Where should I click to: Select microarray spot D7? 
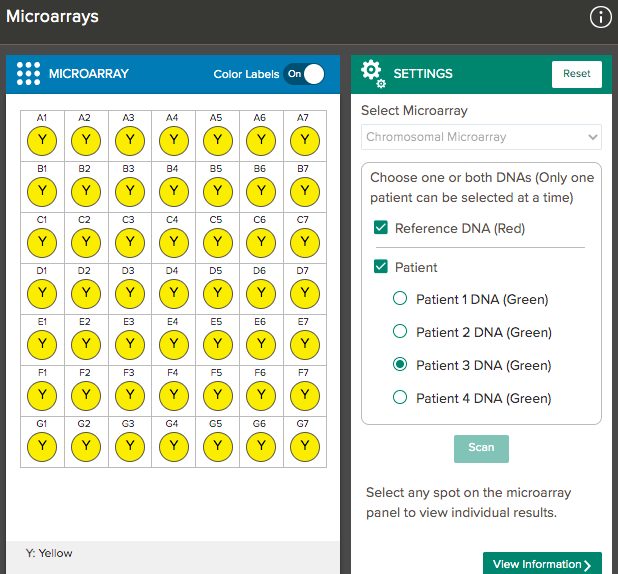point(305,294)
